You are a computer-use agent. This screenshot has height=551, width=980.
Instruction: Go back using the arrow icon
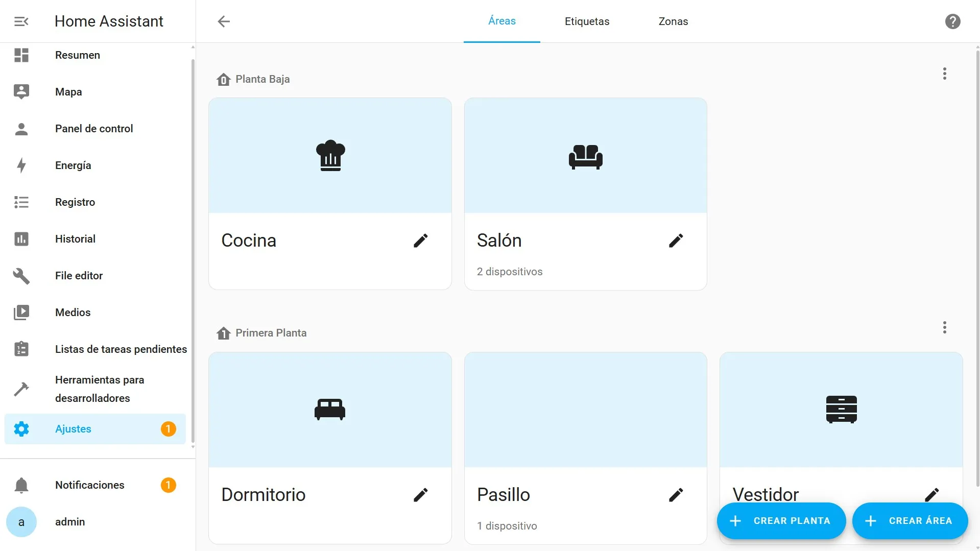point(224,21)
